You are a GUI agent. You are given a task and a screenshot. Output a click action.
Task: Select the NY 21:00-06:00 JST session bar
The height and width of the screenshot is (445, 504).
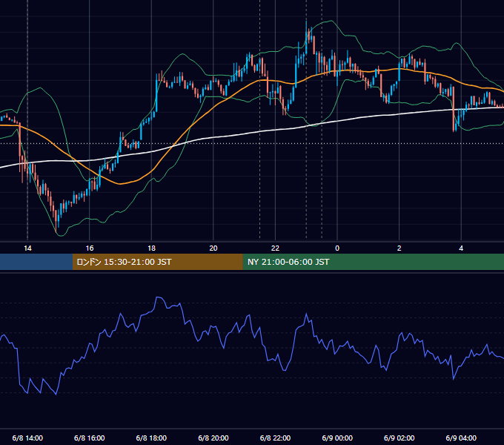click(373, 262)
